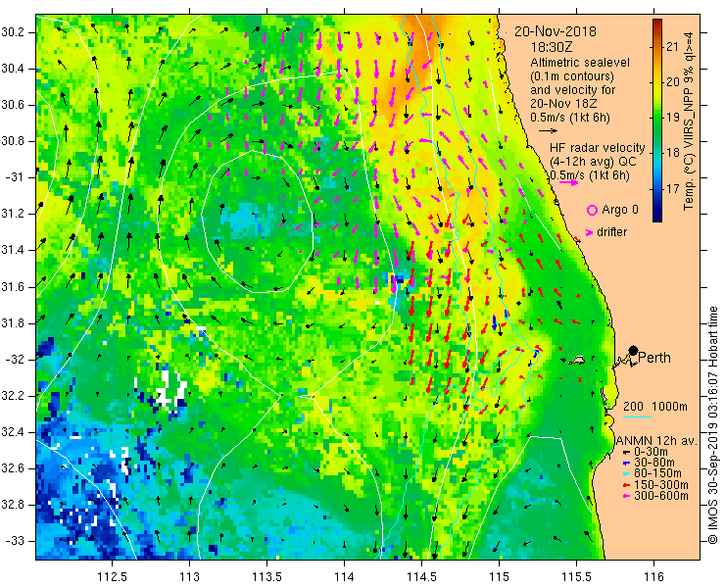This screenshot has width=725, height=588.
Task: Click the temperature colorbar at 19 degrees
Action: coord(657,118)
